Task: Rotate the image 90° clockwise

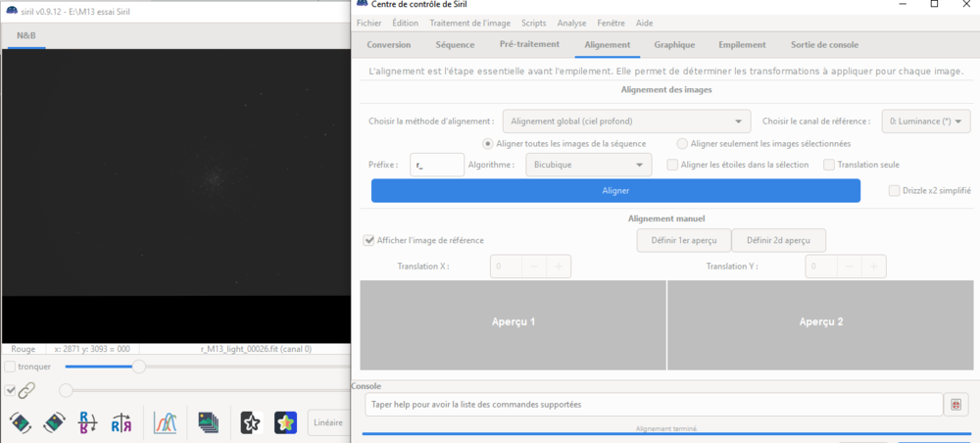Action: 54,422
